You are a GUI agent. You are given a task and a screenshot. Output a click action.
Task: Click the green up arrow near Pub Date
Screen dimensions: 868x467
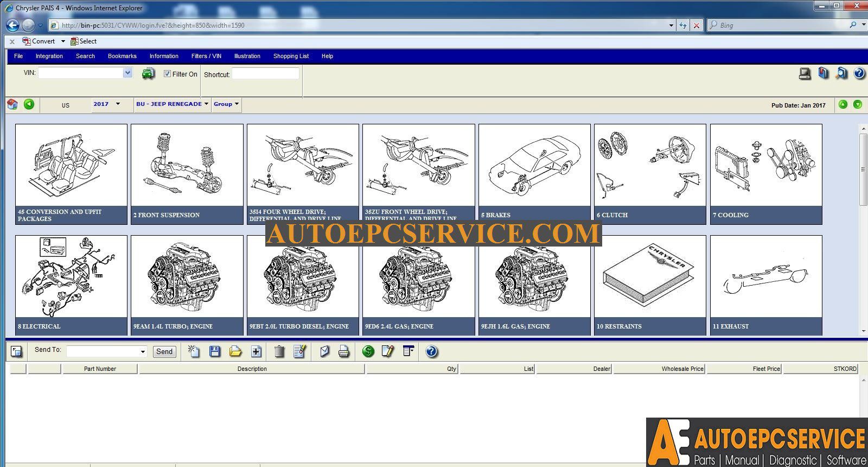[x=843, y=104]
